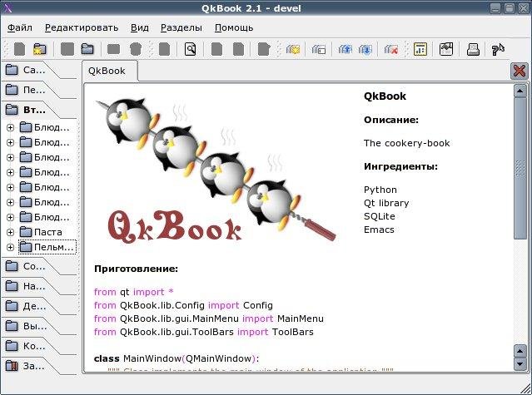Click the printer icon in toolbar
Viewport: 532px width, 395px height.
(x=473, y=49)
